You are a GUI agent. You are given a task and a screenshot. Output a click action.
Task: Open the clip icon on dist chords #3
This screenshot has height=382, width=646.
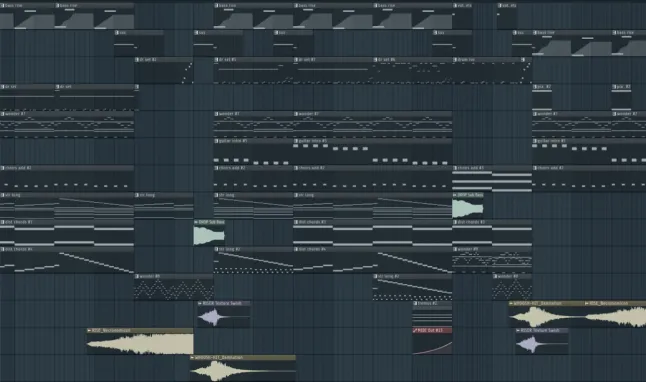pyautogui.click(x=455, y=222)
